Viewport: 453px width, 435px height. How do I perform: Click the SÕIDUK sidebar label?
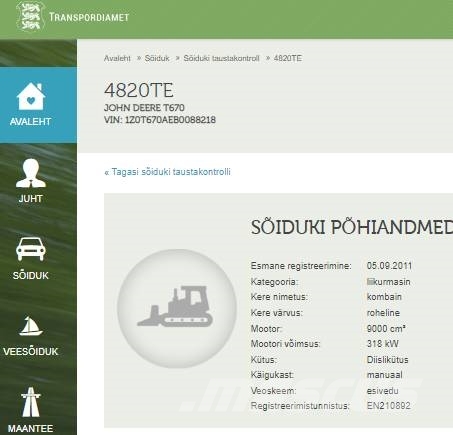31,275
